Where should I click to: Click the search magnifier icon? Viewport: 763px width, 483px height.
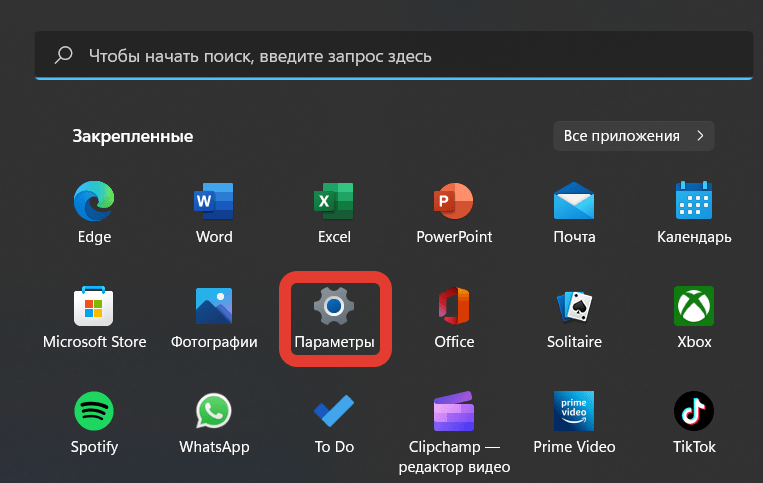pos(63,55)
